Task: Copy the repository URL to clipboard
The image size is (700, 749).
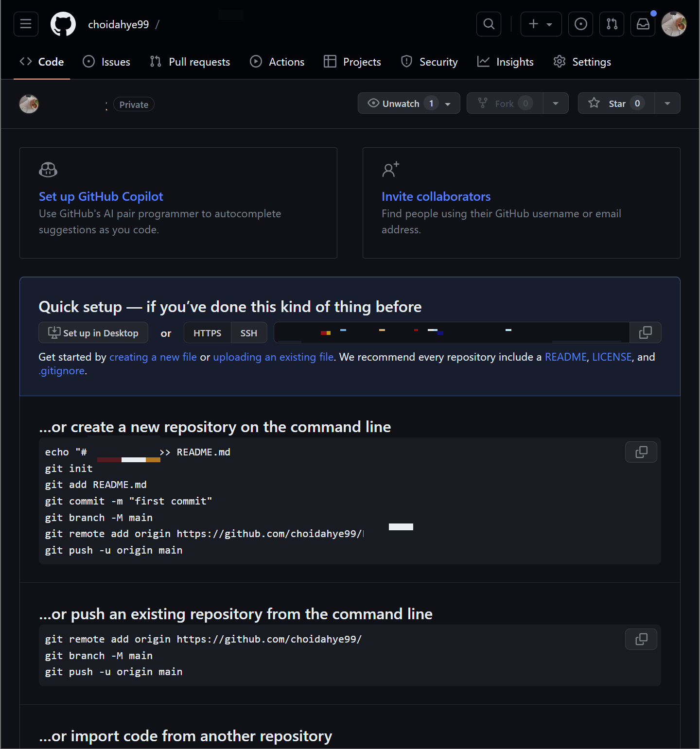Action: [x=646, y=332]
